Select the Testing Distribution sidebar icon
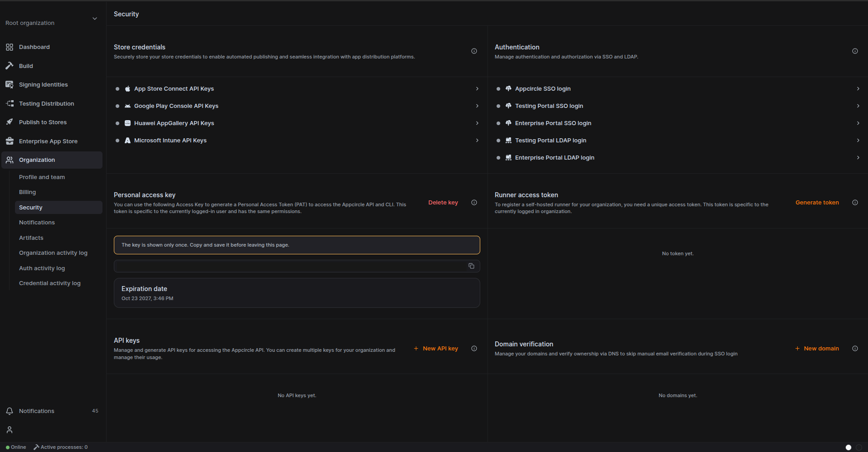This screenshot has height=452, width=868. [x=10, y=104]
